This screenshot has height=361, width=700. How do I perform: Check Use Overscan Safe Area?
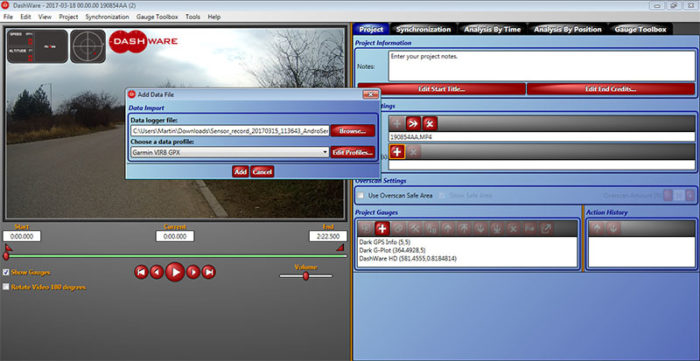click(361, 195)
